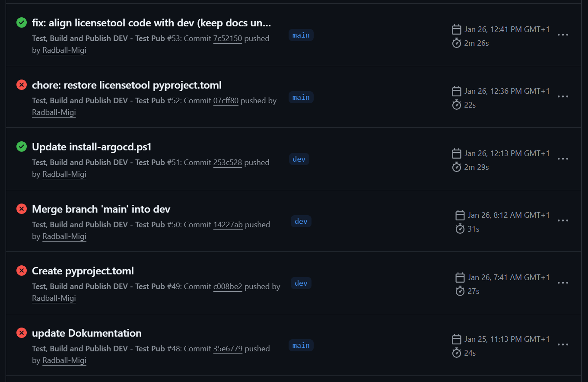Expand actions menu for update Dokumentation run

563,344
